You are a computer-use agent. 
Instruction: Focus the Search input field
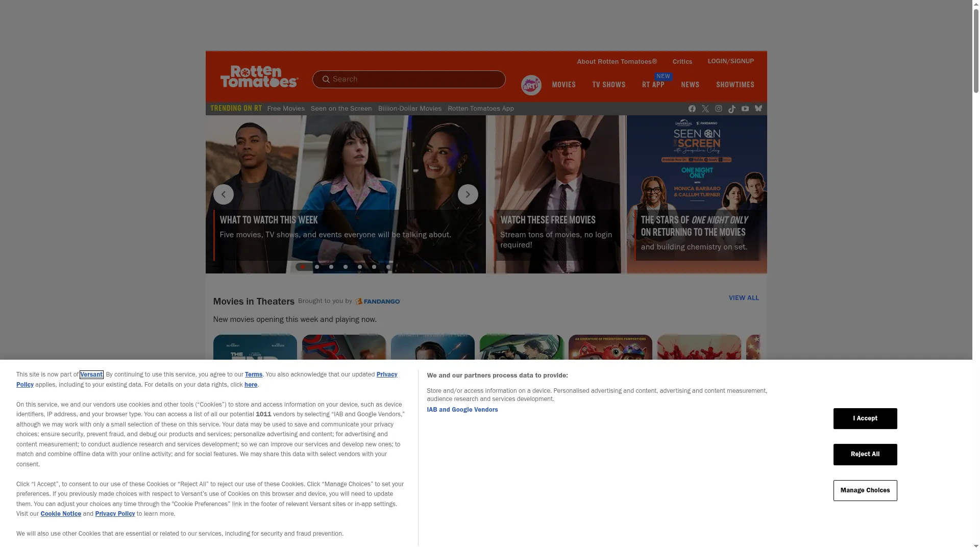pyautogui.click(x=409, y=79)
